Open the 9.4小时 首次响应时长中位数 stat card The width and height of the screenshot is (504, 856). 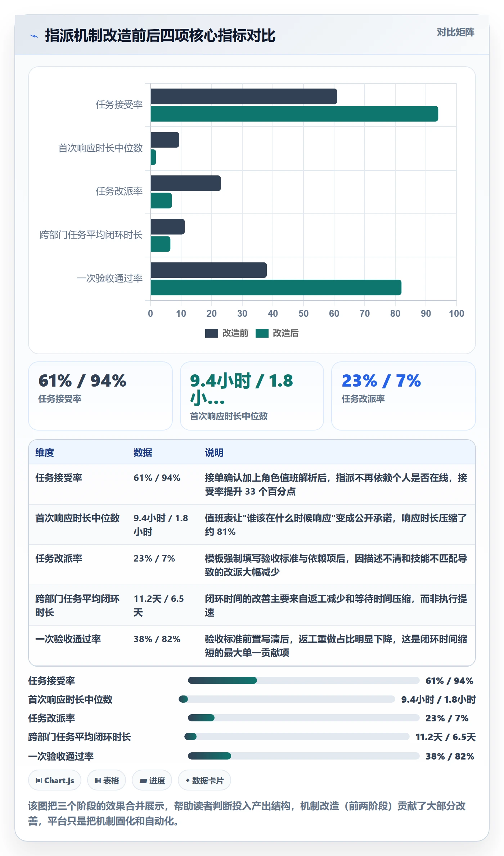[252, 396]
